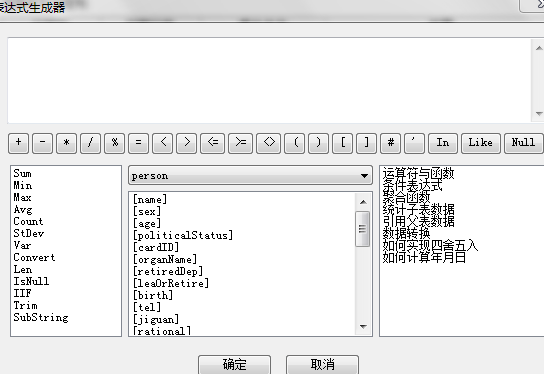Select the Max function
This screenshot has height=374, width=544.
click(23, 197)
